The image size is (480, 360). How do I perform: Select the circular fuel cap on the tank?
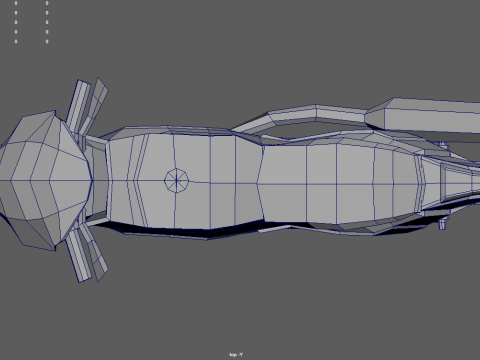tap(176, 180)
